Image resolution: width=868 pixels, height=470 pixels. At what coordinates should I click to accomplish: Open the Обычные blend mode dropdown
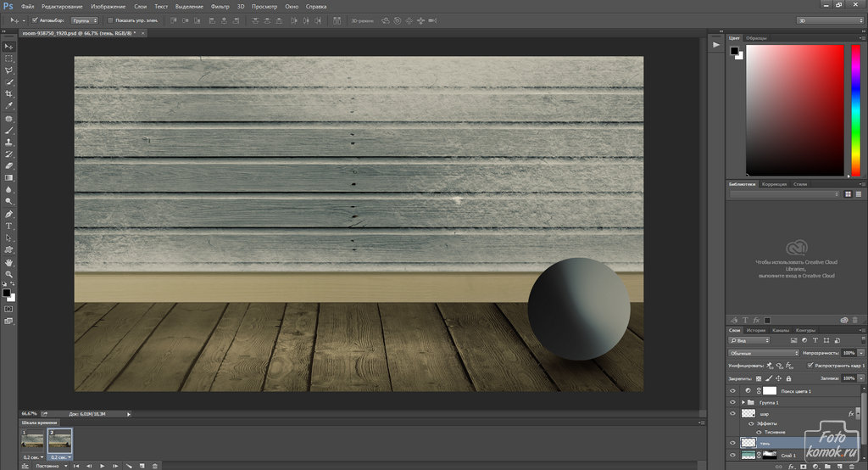(763, 352)
